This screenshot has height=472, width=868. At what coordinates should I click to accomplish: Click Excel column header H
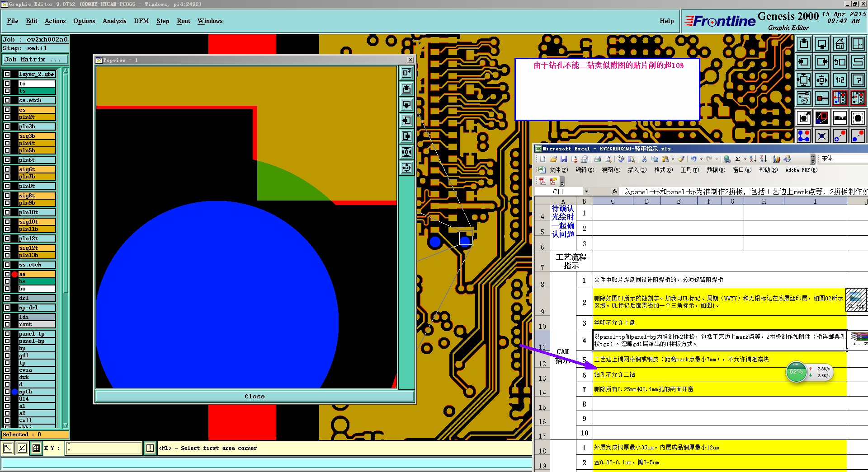[x=764, y=201]
